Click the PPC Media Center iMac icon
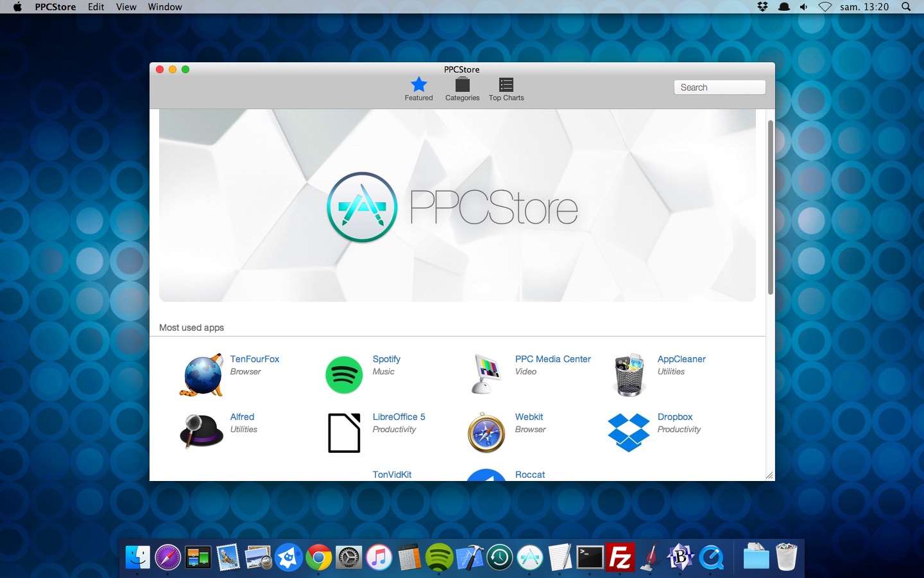Screen dimensions: 924x578 tap(486, 374)
